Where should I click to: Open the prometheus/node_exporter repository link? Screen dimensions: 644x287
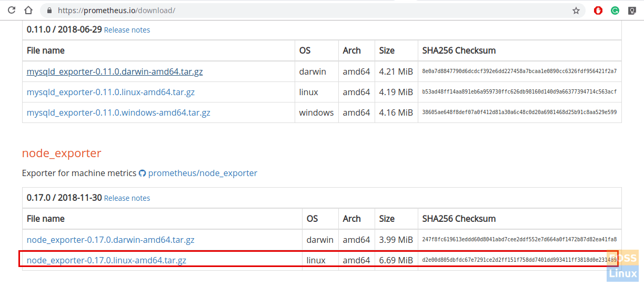click(x=203, y=173)
